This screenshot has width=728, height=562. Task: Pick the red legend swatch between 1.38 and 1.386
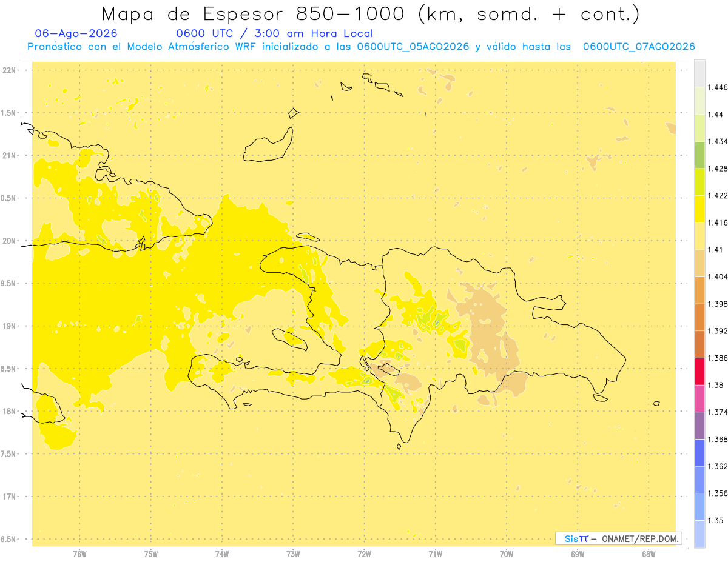(699, 371)
